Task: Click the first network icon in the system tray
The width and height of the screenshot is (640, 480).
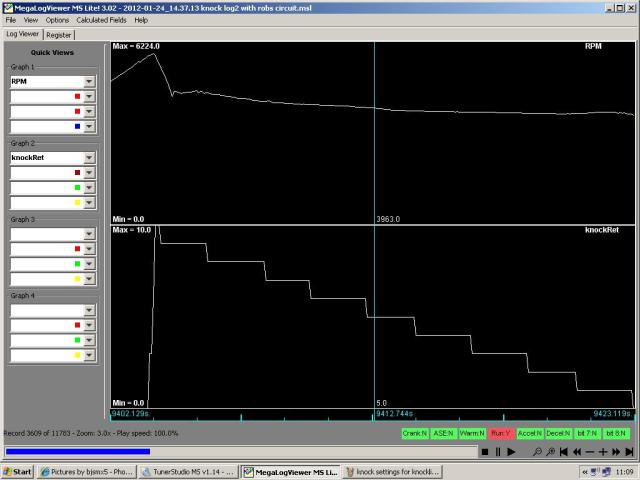Action: pos(595,472)
